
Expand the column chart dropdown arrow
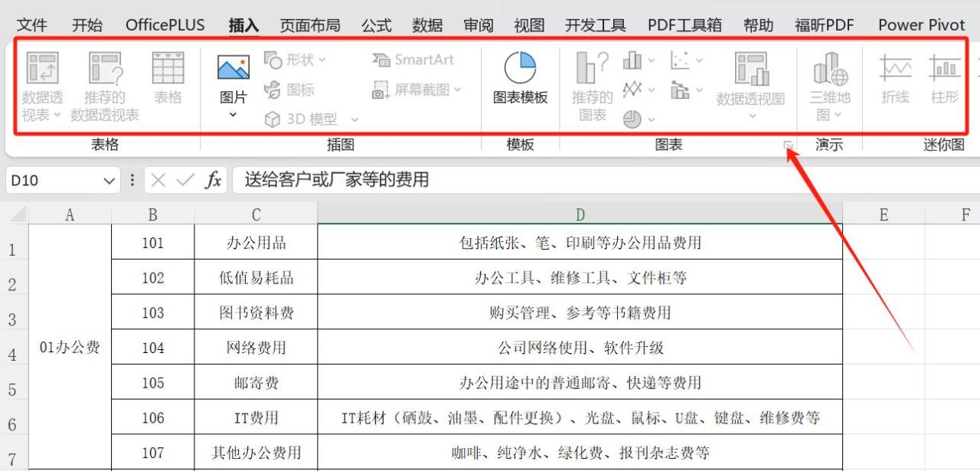point(652,60)
